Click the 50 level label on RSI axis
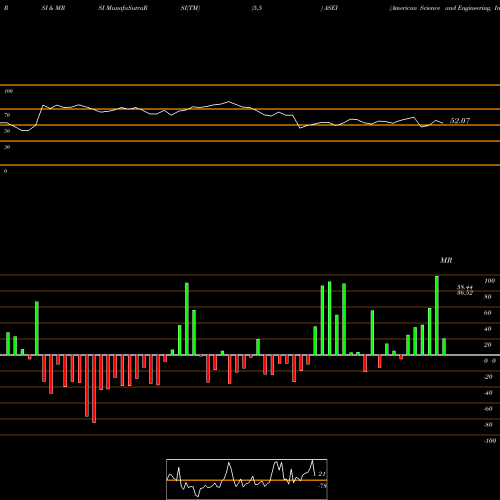 tap(7, 131)
